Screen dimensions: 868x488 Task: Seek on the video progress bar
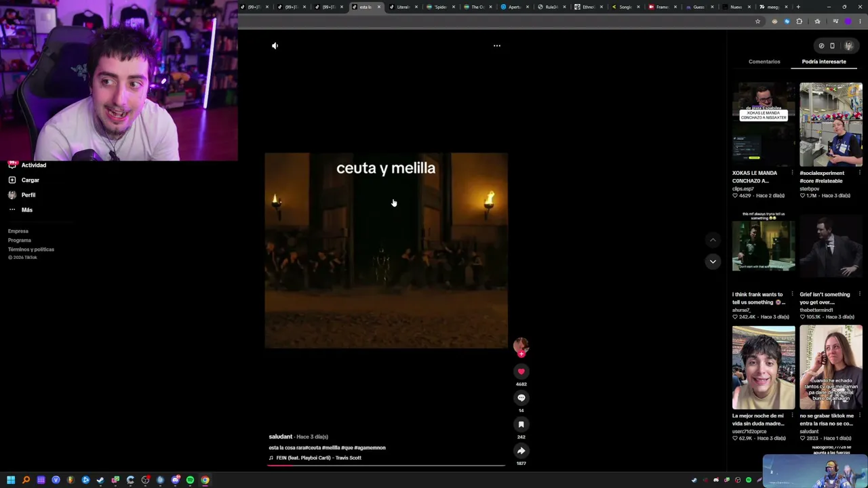[386, 466]
